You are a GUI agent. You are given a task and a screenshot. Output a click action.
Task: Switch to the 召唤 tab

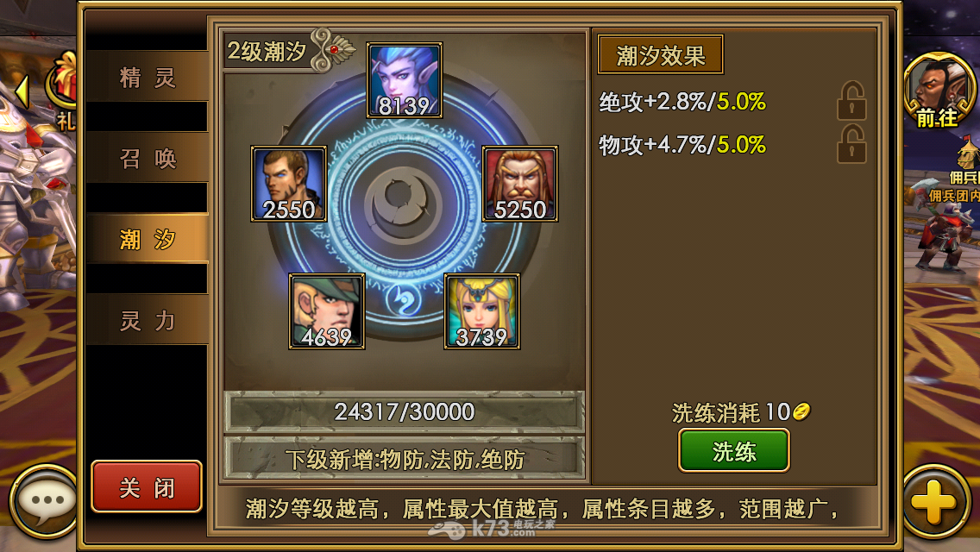(x=147, y=158)
